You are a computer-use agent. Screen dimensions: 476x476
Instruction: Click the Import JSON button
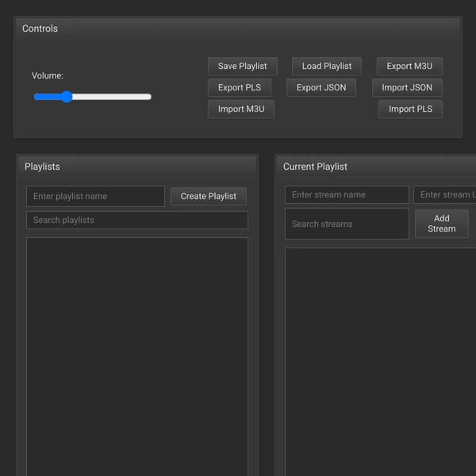coord(407,87)
